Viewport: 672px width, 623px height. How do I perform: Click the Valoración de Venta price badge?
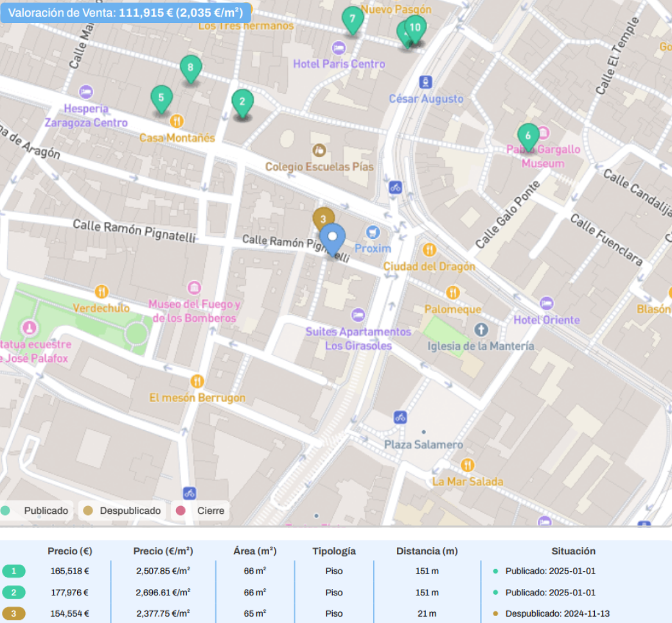coord(125,12)
